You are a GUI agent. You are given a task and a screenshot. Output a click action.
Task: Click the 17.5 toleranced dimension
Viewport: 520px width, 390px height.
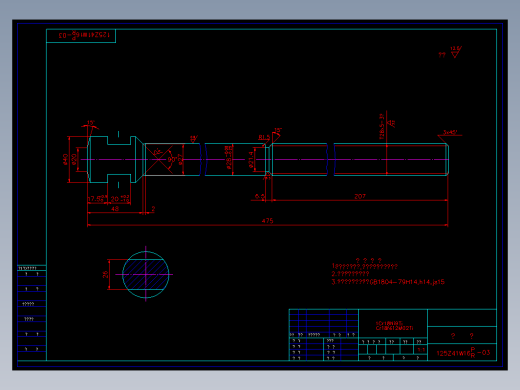(98, 199)
